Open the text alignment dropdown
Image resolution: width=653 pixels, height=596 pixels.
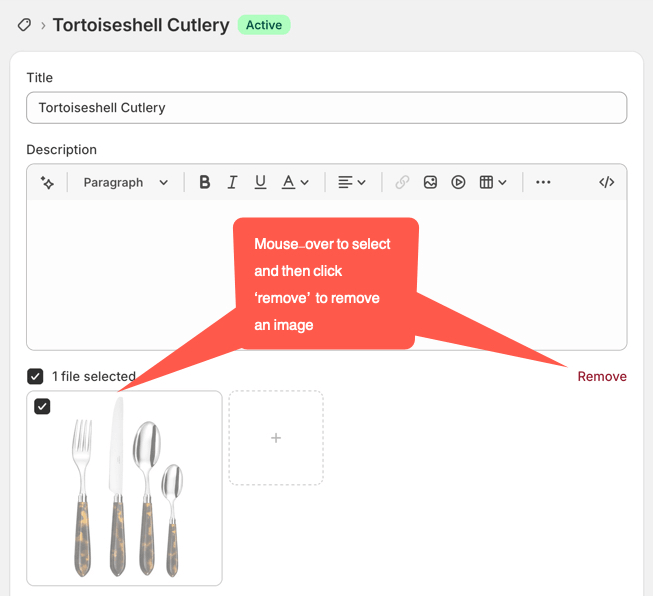pyautogui.click(x=352, y=182)
